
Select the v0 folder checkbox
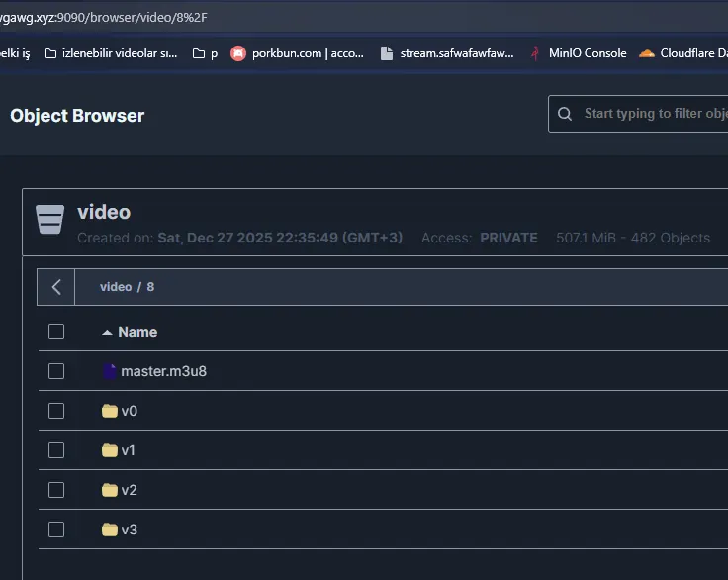tap(56, 411)
